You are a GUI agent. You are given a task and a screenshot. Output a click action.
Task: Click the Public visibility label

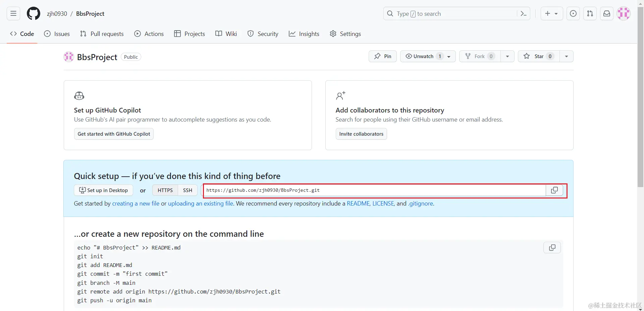[131, 57]
